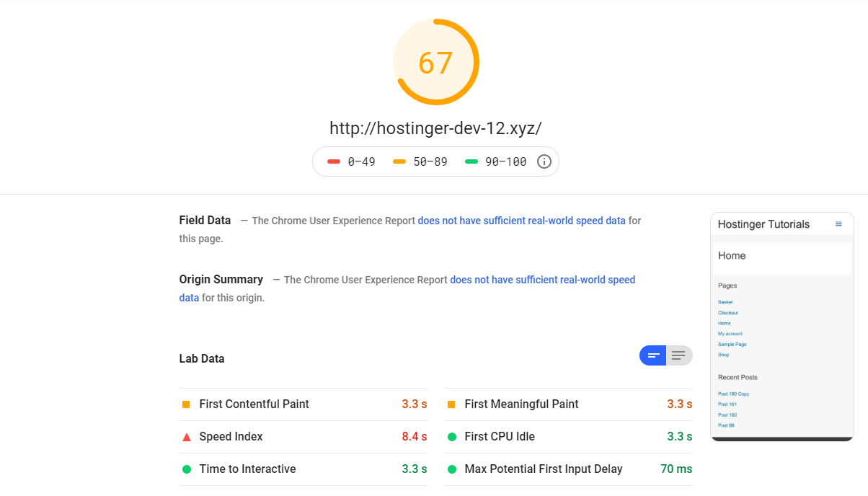Click the Time to Interactive green circle icon

tap(186, 469)
